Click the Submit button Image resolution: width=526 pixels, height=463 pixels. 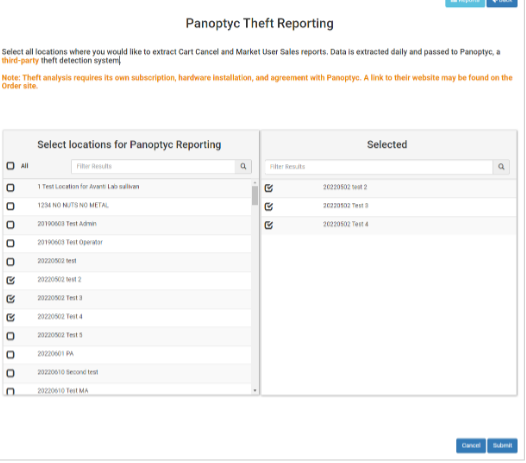click(502, 446)
